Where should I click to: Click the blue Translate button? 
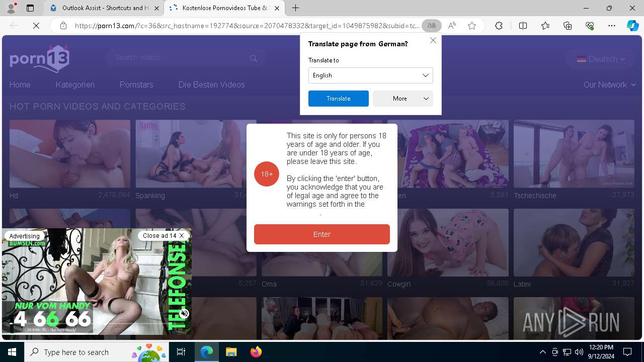pos(338,99)
